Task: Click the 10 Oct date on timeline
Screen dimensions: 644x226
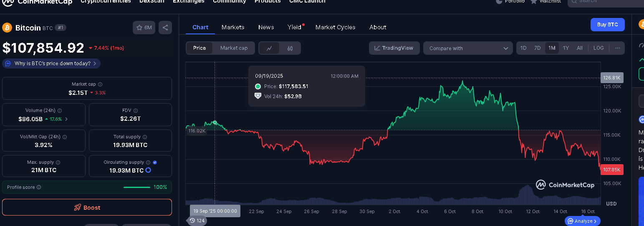Action: 505,211
